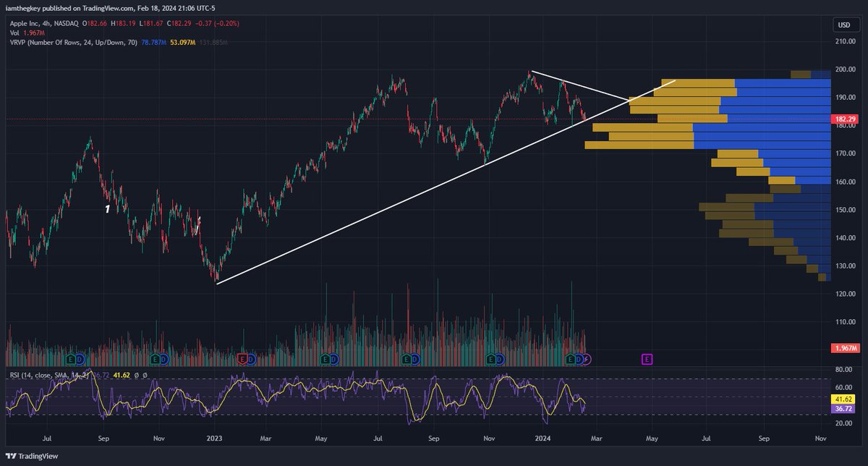Select the RSI indicator legend

(x=51, y=375)
